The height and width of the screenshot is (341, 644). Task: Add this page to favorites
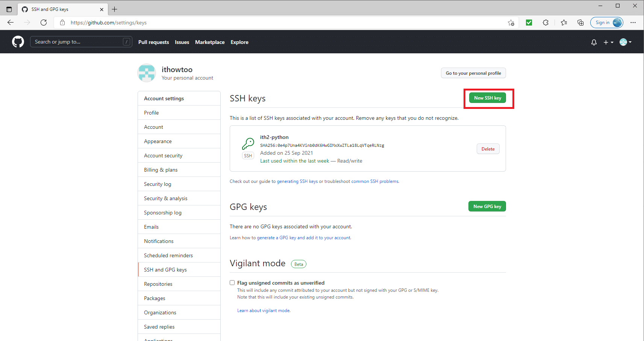(x=511, y=23)
